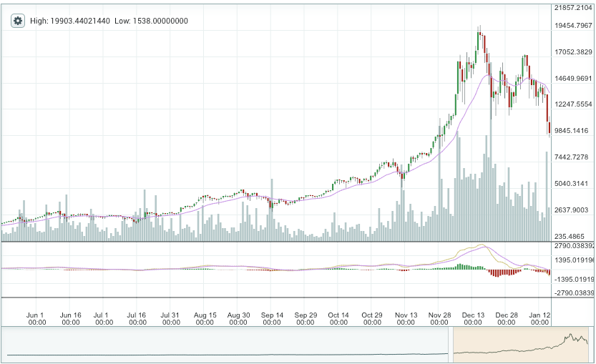Click the peak candlestick near 19903 high
This screenshot has height=364, width=596.
479,34
